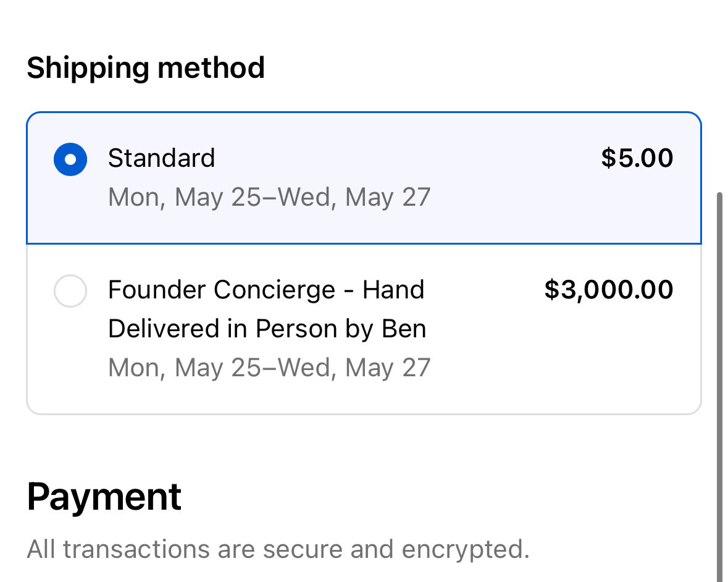Viewport: 728px width, 582px height.
Task: Click the Delivered in Person by Ben line
Action: click(x=267, y=329)
